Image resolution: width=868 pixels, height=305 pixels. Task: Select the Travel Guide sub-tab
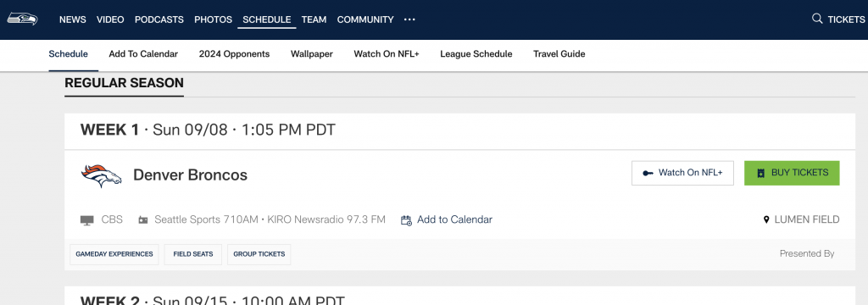click(x=559, y=54)
